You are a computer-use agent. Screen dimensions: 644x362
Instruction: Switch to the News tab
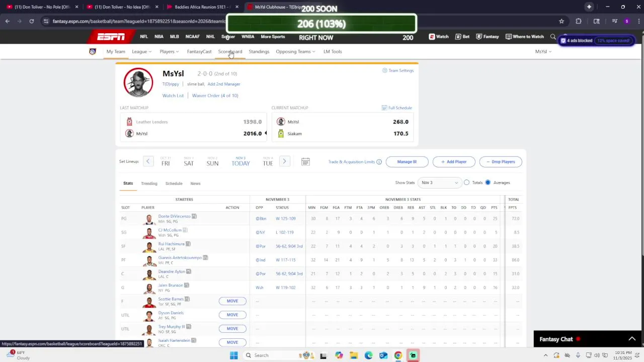coord(195,184)
